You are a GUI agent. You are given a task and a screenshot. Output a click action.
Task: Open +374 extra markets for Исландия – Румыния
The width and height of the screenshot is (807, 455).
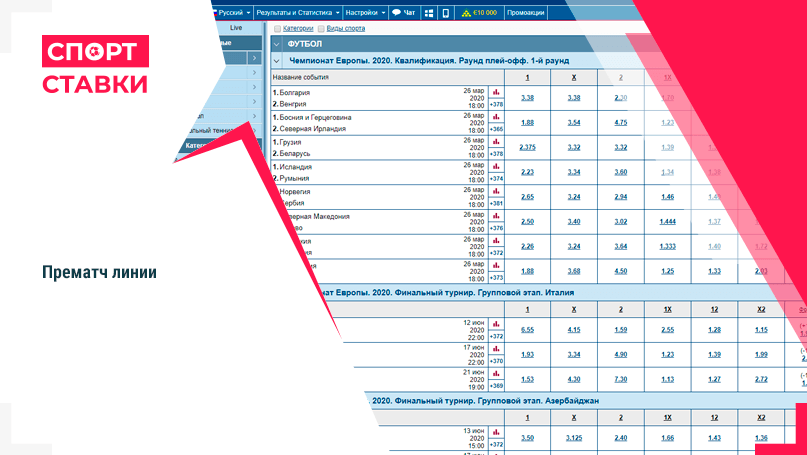click(x=497, y=179)
